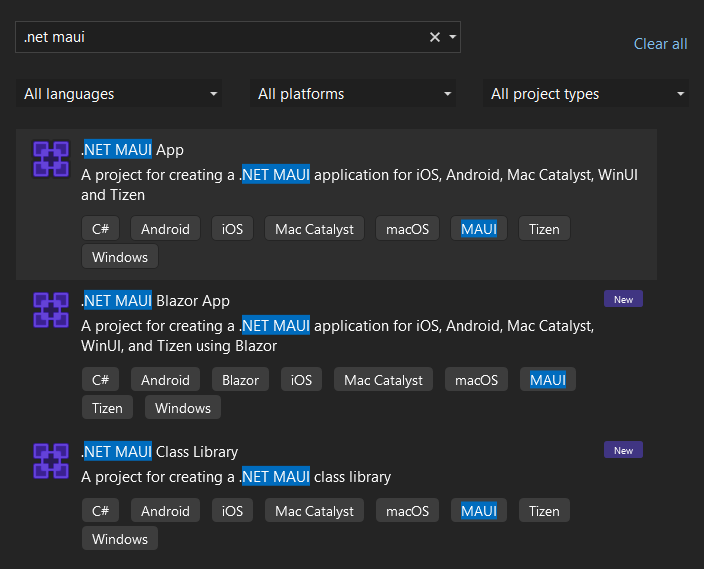Screen dimensions: 704x569
Task: Click the C# tag under Blazor App
Action: (x=101, y=380)
